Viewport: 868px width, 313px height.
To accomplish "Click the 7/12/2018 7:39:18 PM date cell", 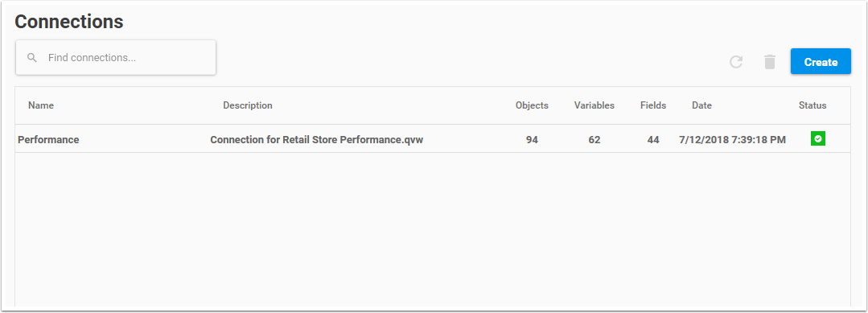I will [732, 140].
